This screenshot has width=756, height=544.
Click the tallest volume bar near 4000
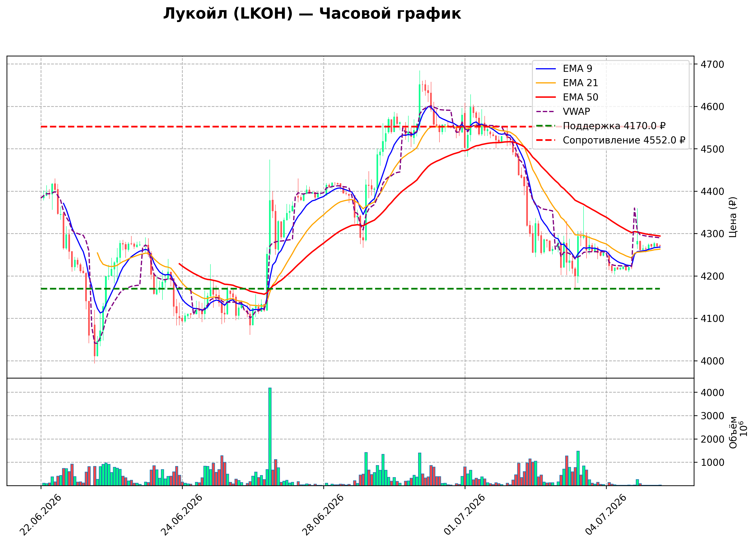(x=270, y=437)
